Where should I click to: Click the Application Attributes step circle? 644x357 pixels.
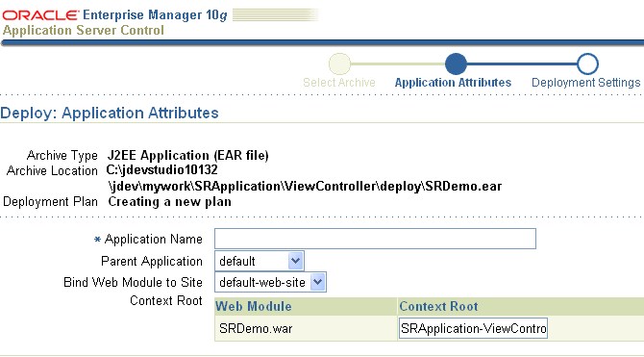pos(456,64)
